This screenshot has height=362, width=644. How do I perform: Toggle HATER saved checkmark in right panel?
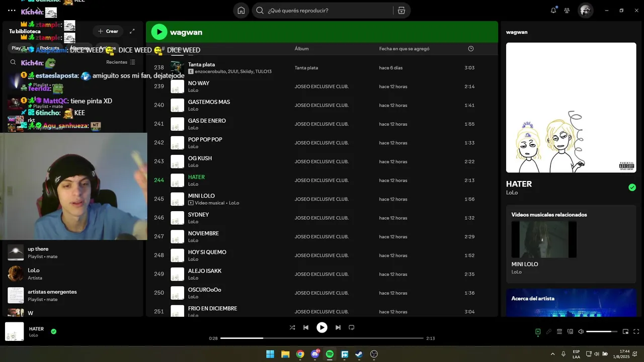click(632, 188)
